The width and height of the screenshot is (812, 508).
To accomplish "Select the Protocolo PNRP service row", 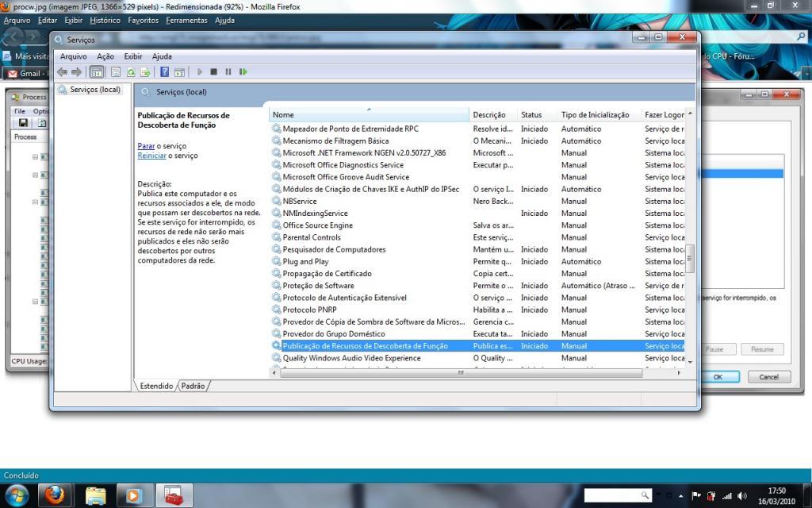I will point(477,310).
